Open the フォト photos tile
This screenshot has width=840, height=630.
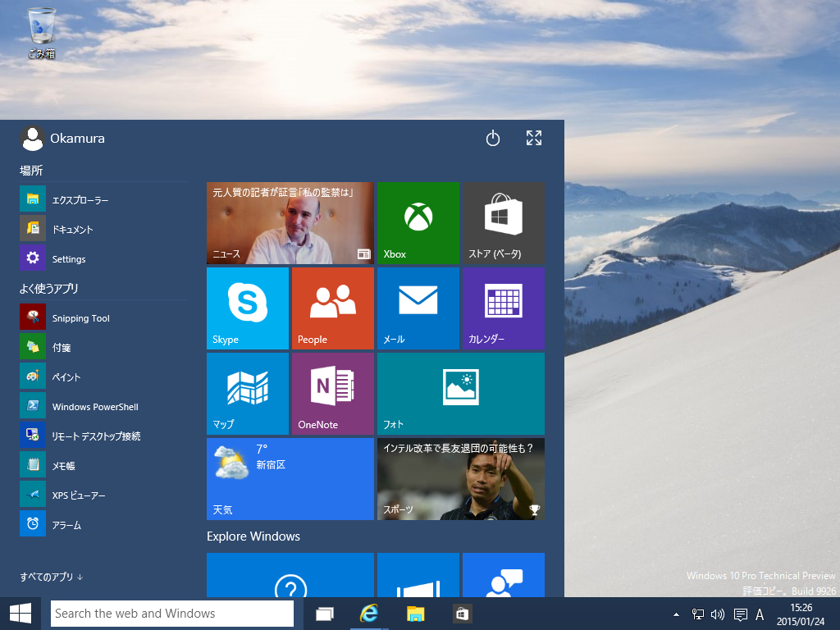click(x=461, y=393)
